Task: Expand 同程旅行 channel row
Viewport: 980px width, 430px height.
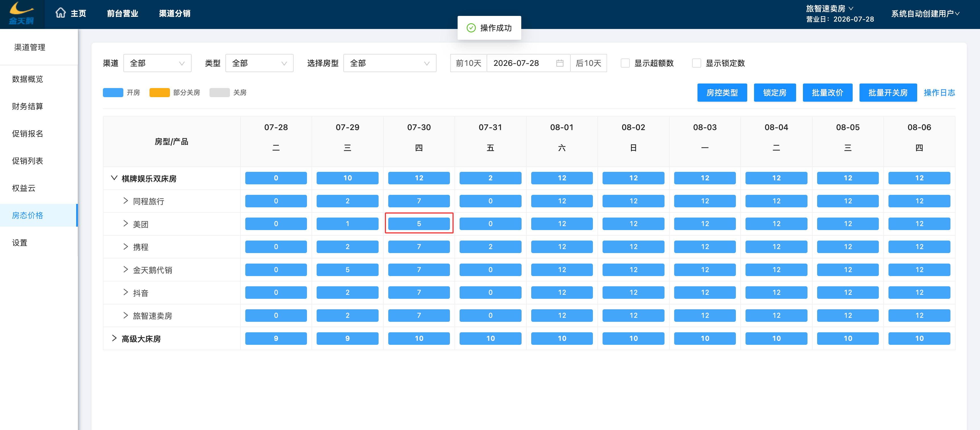Action: [126, 201]
